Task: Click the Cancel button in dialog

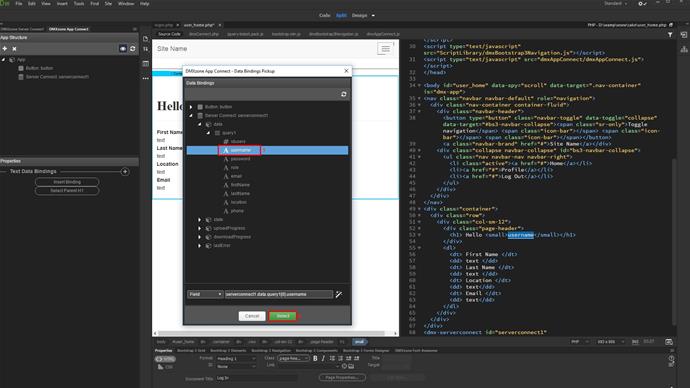Action: (x=252, y=316)
